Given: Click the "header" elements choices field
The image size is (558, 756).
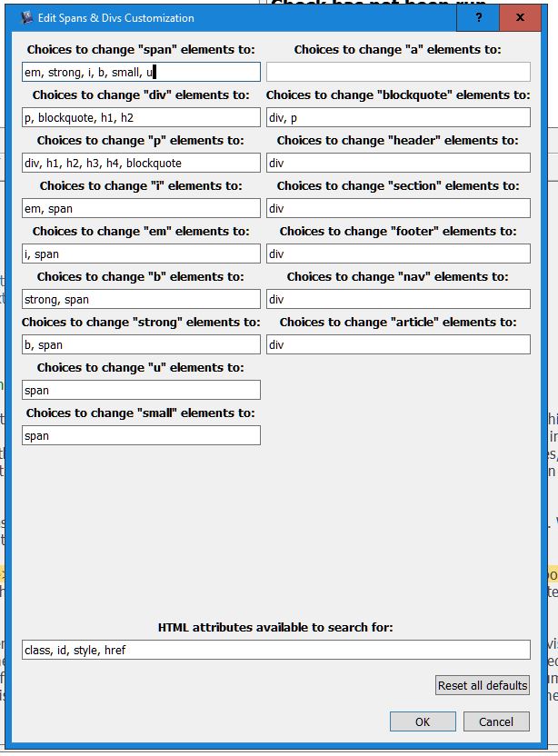Looking at the screenshot, I should click(x=398, y=163).
